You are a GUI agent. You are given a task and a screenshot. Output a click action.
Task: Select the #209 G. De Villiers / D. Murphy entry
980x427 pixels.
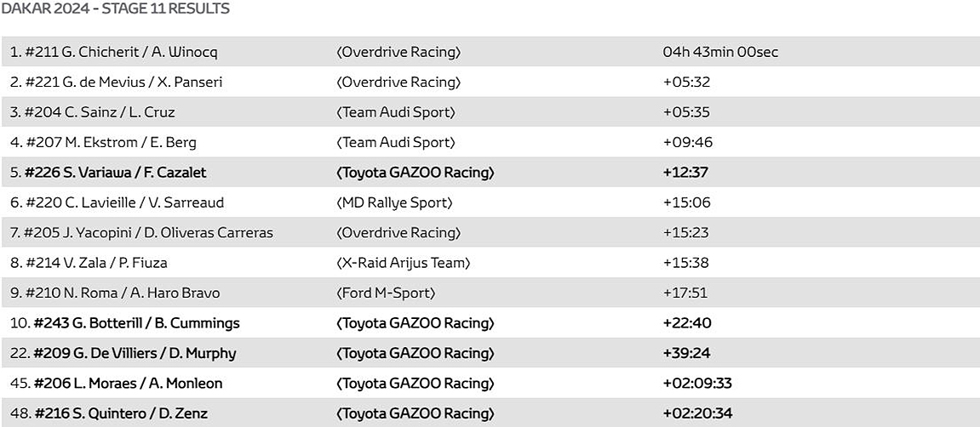pos(135,353)
